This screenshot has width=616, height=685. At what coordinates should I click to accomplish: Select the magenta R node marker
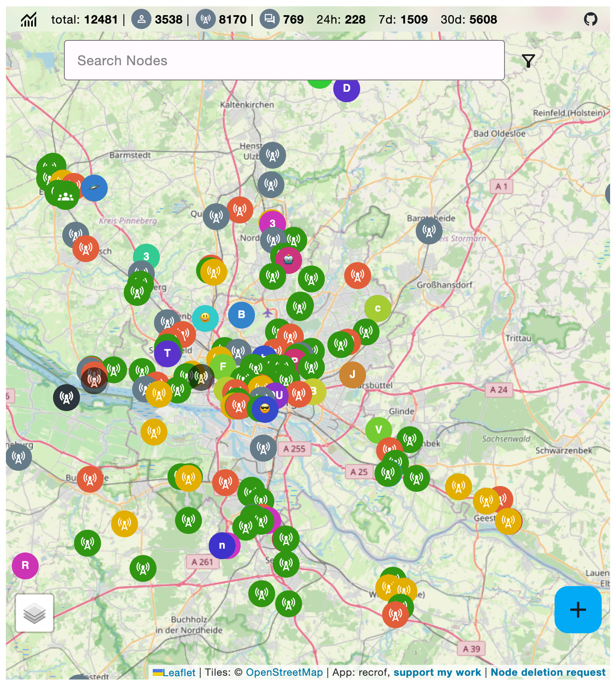[25, 566]
